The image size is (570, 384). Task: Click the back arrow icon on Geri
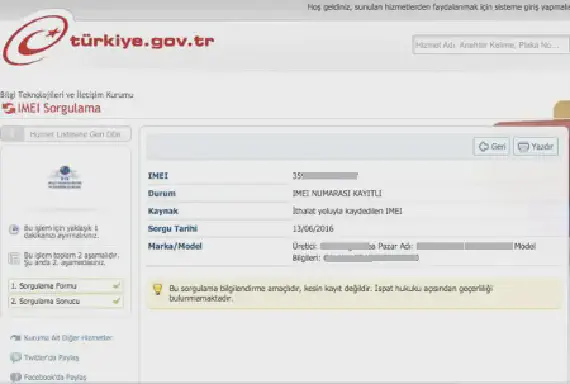coord(483,147)
